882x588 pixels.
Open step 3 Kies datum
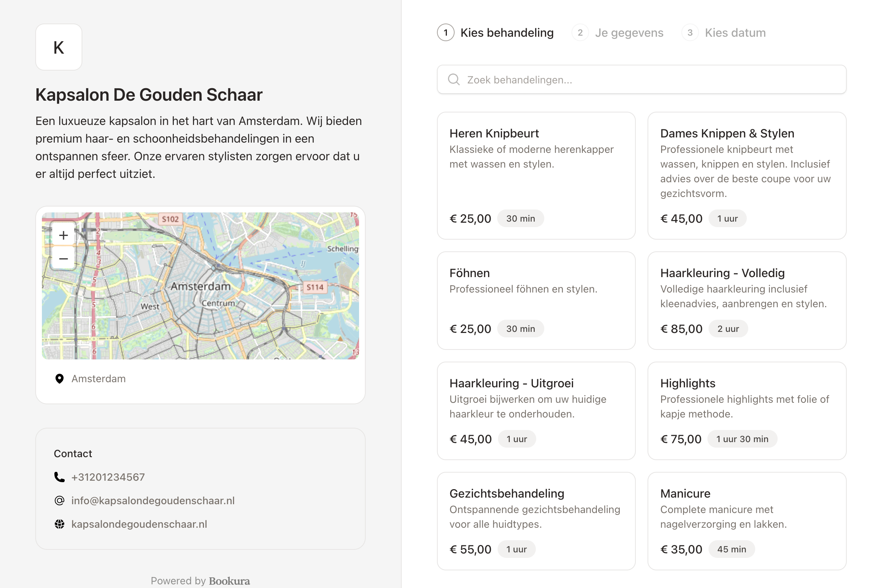(724, 33)
